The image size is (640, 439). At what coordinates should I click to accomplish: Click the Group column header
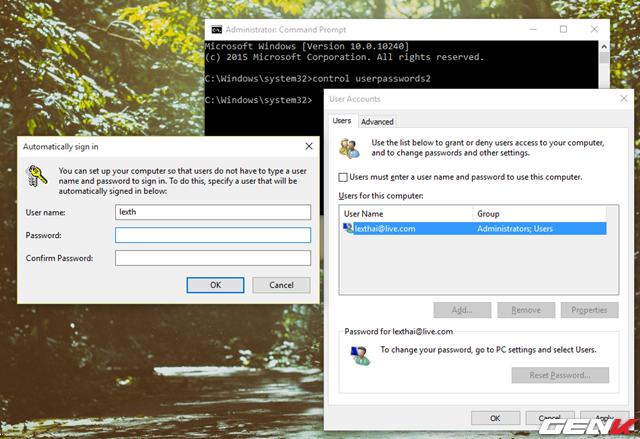pos(540,214)
